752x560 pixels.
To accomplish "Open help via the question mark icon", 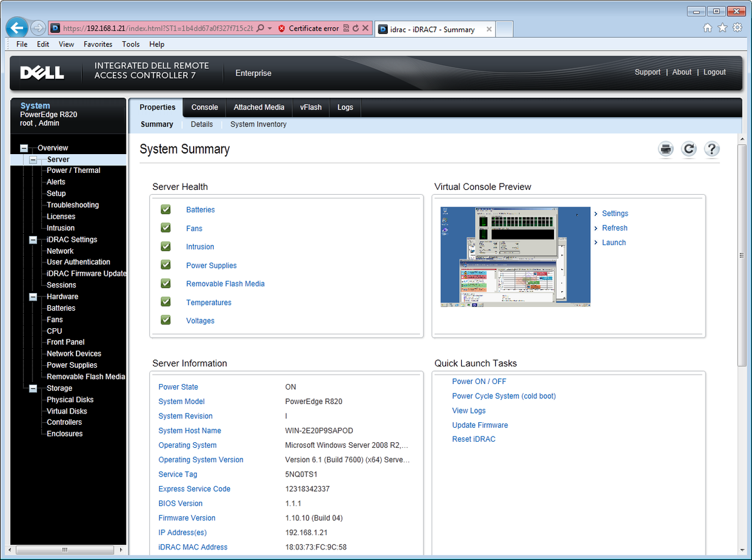I will pos(711,149).
